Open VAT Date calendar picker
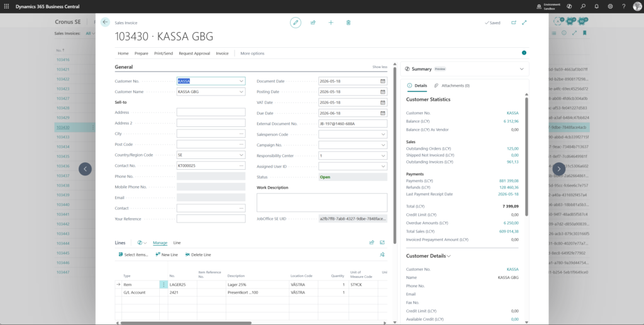644x325 pixels. 383,102
